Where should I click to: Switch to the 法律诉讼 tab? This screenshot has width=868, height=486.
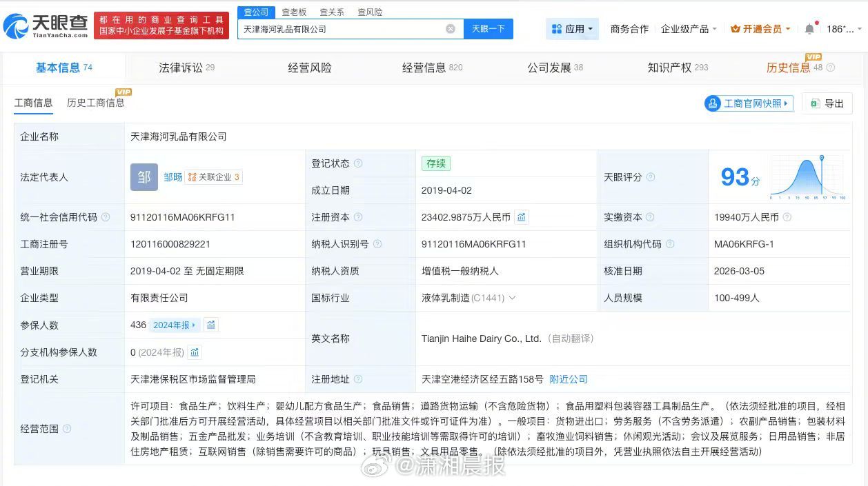point(186,68)
